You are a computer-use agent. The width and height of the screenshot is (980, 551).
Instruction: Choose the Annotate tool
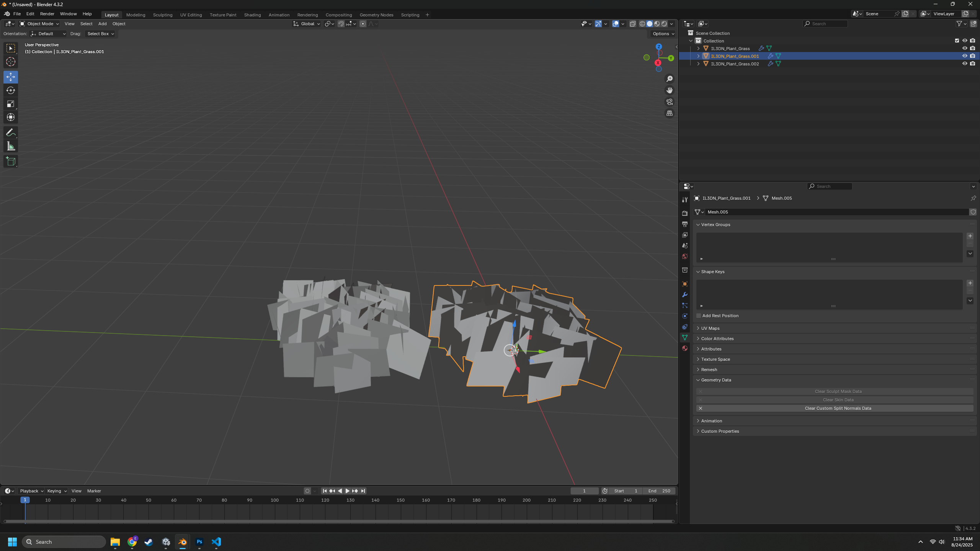tap(11, 133)
